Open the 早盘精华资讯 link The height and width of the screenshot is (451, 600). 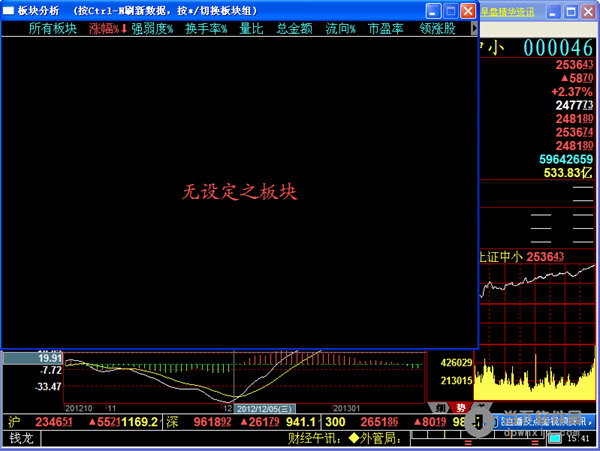[x=507, y=12]
